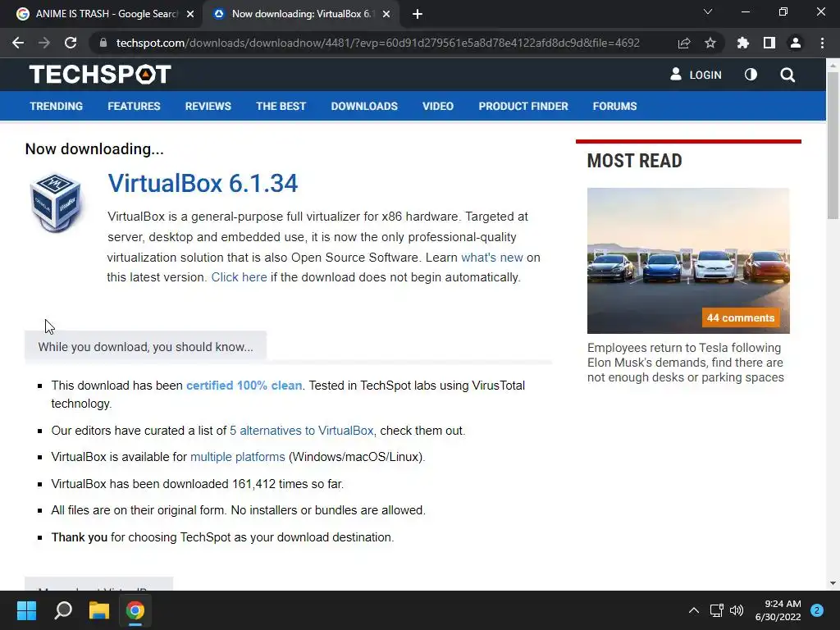Follow the multiple platforms link
This screenshot has height=630, width=840.
coord(237,457)
